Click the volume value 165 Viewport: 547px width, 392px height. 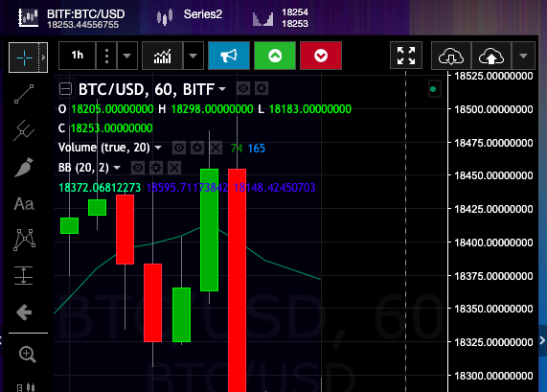pyautogui.click(x=257, y=149)
